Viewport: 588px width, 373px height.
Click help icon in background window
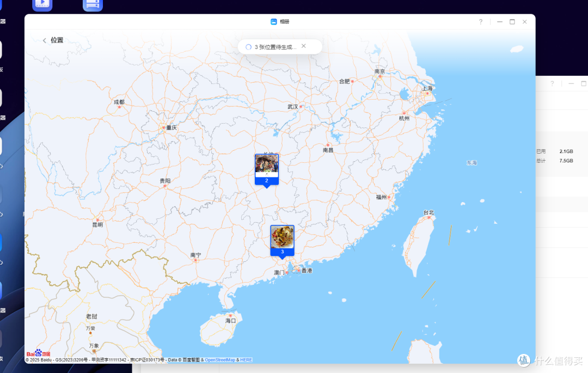(552, 84)
